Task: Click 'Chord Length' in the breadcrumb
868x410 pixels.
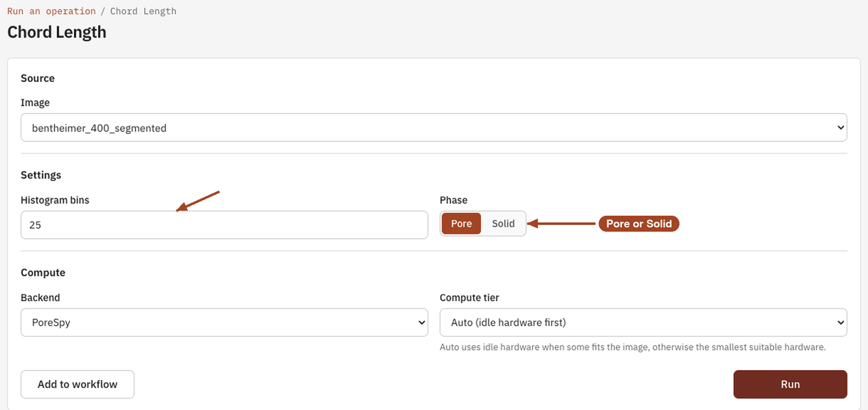Action: pos(143,11)
